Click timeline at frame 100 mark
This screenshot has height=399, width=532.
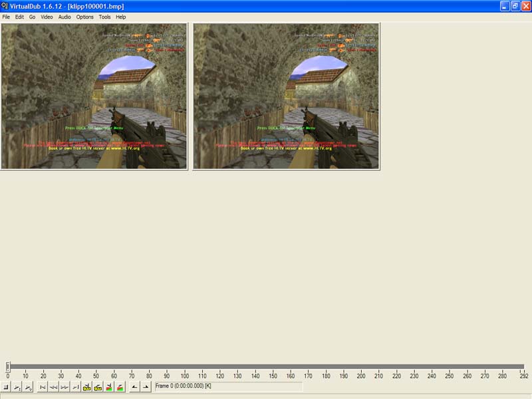point(185,376)
